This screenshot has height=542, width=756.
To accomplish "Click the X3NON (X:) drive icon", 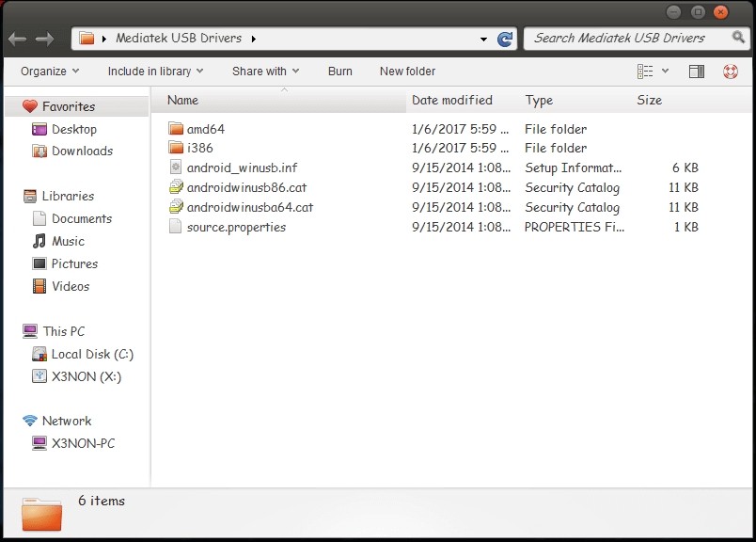I will point(39,376).
